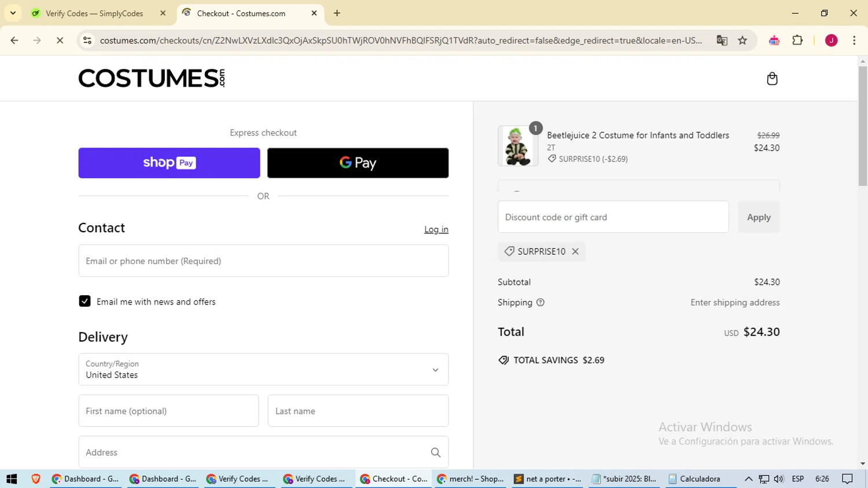Image resolution: width=868 pixels, height=488 pixels.
Task: Open the net a porter Sublime taskbar item
Action: pyautogui.click(x=547, y=479)
